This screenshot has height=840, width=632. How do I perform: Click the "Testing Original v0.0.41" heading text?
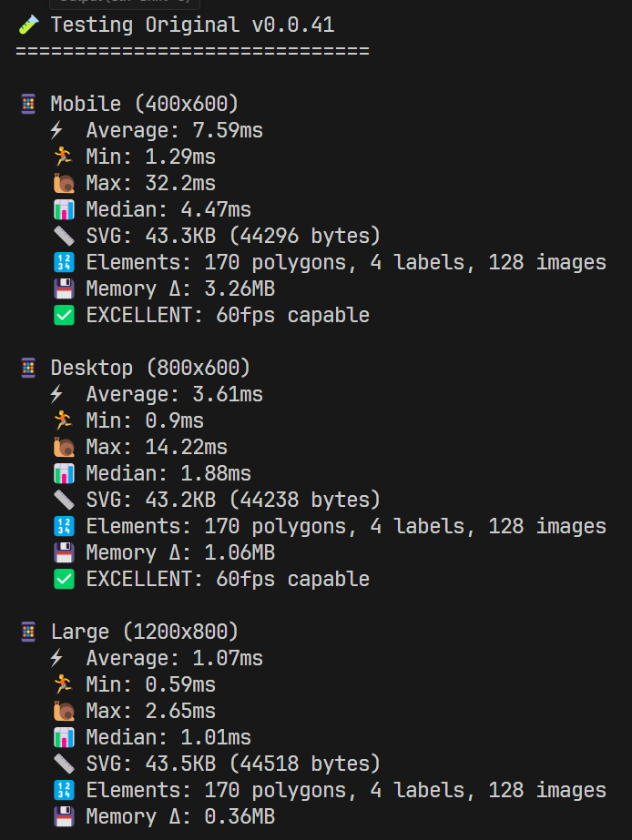pos(192,25)
